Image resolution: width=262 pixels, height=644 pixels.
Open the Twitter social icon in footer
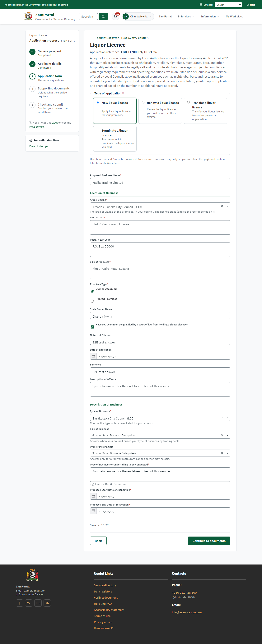(x=29, y=603)
